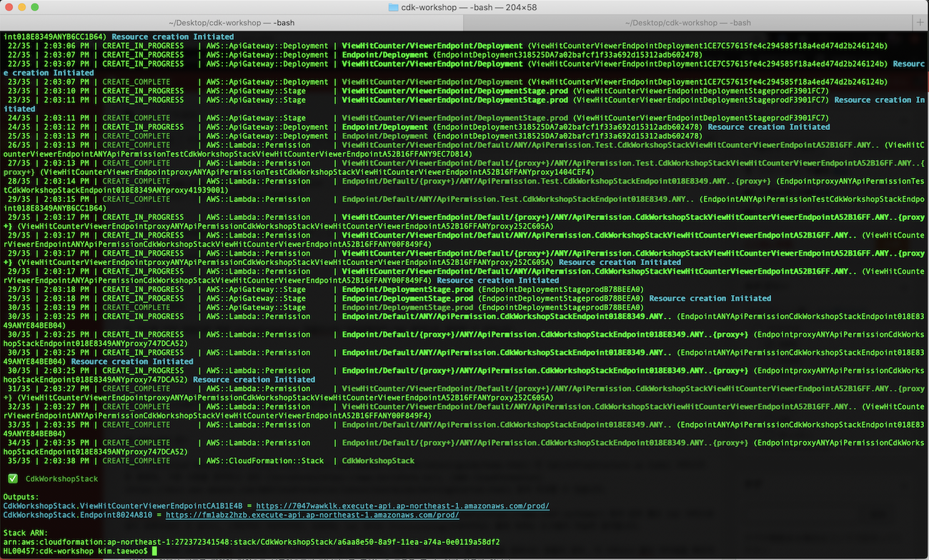Click 'CdkWorkshopStack' text beside the checkmark

[x=62, y=479]
